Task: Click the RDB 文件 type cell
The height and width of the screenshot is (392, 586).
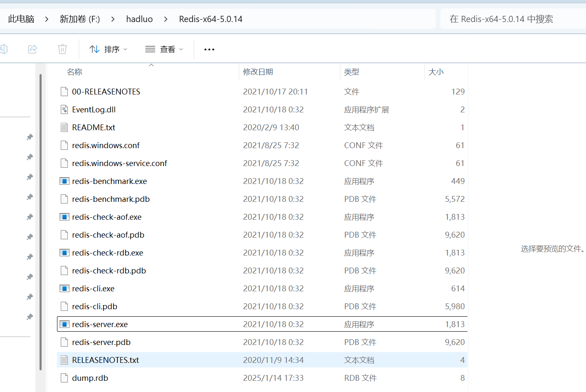Action: (360, 378)
